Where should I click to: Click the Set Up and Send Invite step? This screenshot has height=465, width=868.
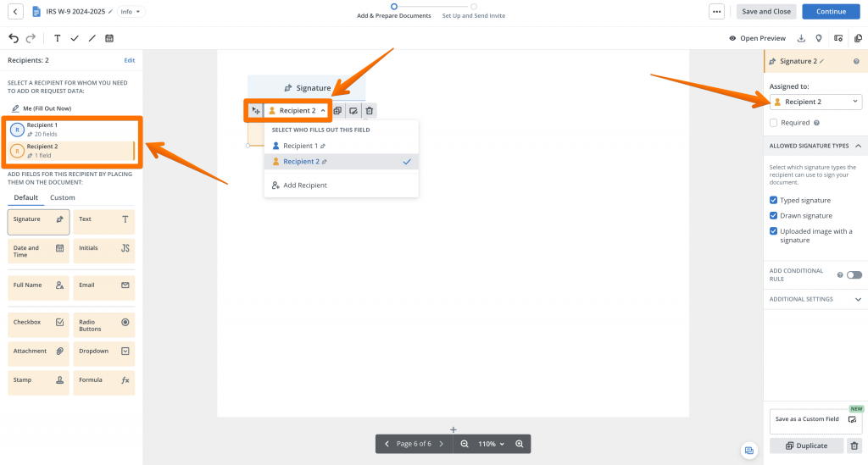point(474,12)
